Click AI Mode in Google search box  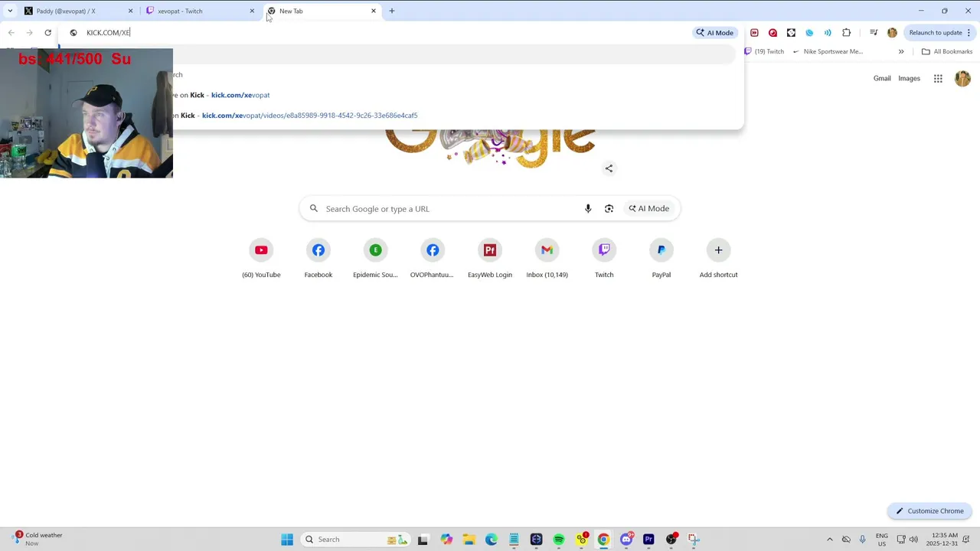tap(649, 208)
